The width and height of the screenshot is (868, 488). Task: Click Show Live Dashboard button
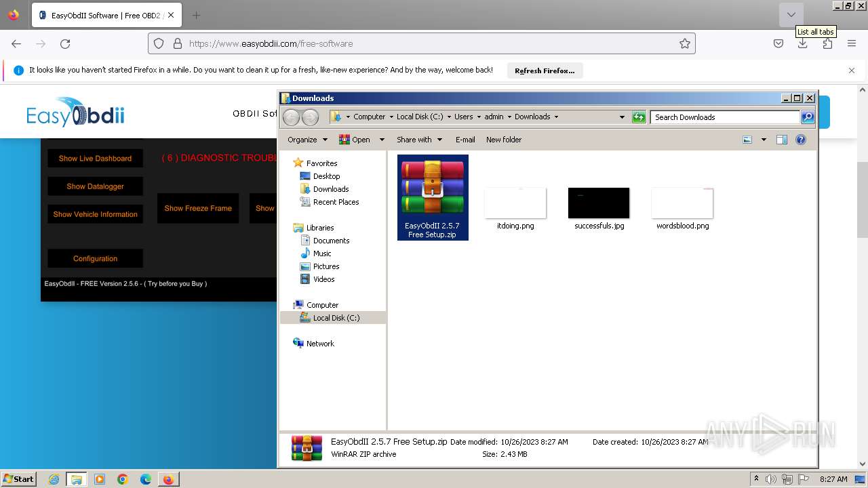95,159
